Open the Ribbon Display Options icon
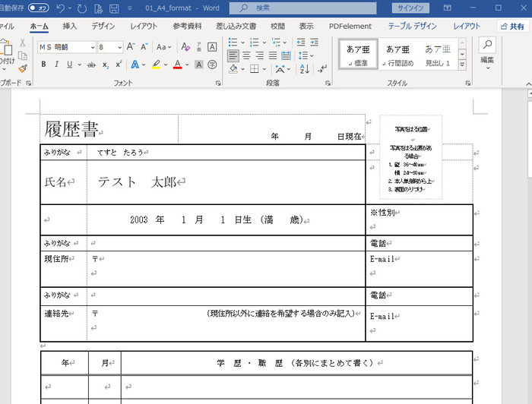The width and height of the screenshot is (532, 404). coord(448,8)
